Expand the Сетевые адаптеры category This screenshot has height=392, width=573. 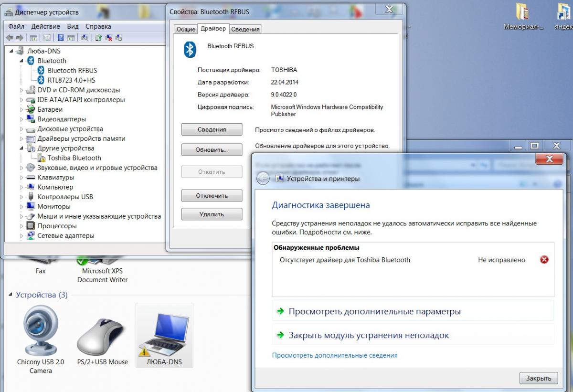(21, 235)
